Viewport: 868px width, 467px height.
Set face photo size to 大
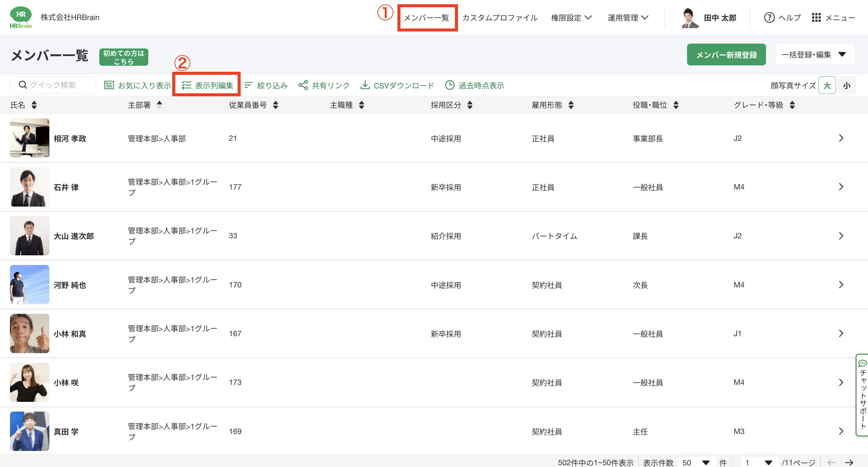827,85
